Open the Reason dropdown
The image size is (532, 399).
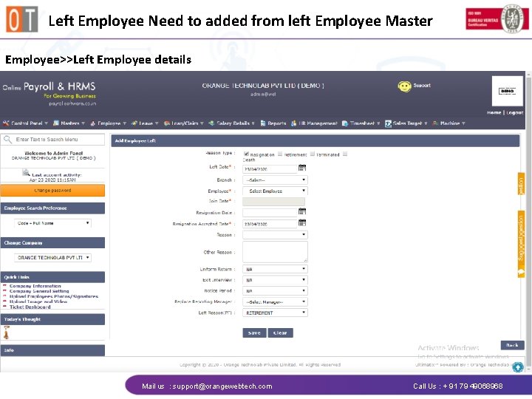pos(275,235)
